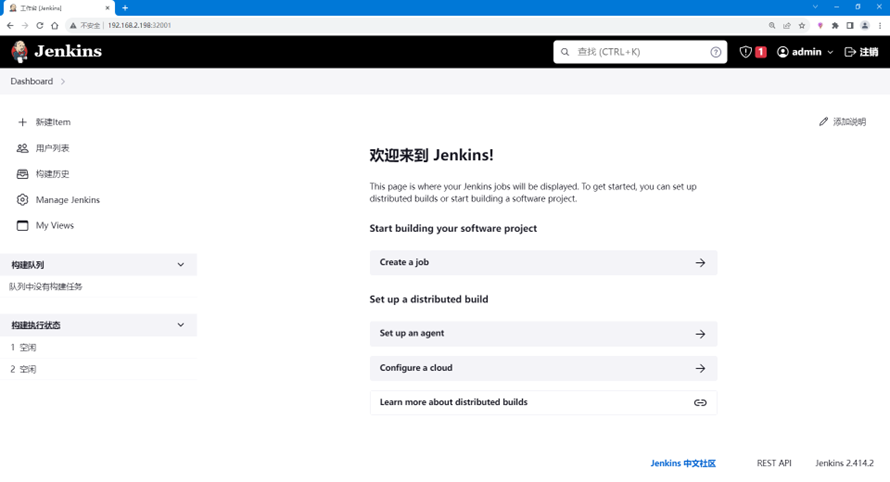Click the 添加说明 link
The image size is (890, 482).
pyautogui.click(x=849, y=121)
